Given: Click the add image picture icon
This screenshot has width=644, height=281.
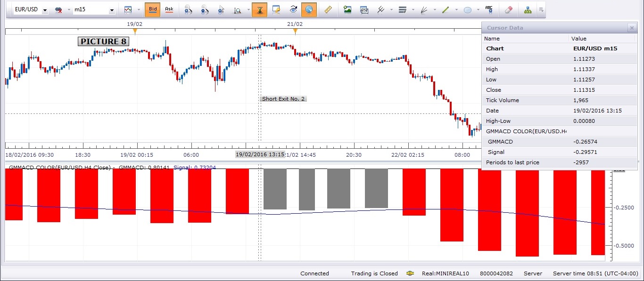Looking at the screenshot, I should 347,9.
